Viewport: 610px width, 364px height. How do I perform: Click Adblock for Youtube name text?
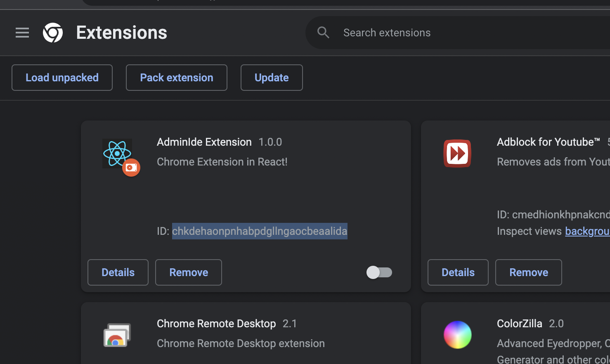[549, 142]
